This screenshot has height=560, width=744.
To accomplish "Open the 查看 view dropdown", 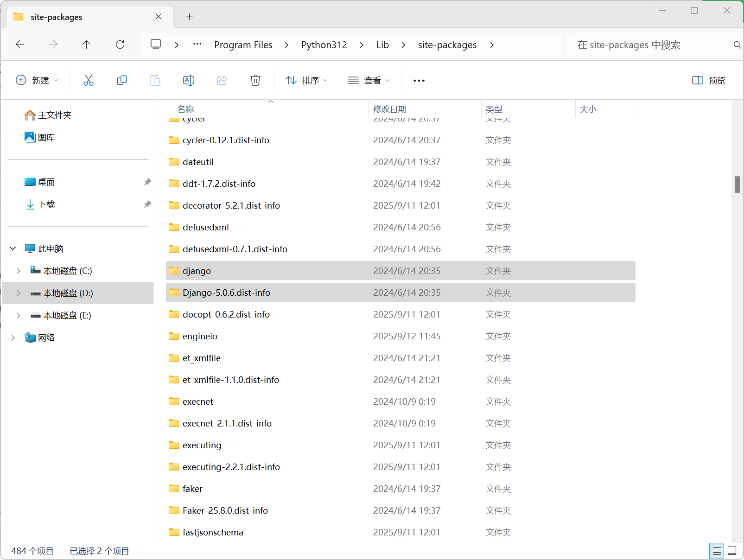I will click(369, 80).
